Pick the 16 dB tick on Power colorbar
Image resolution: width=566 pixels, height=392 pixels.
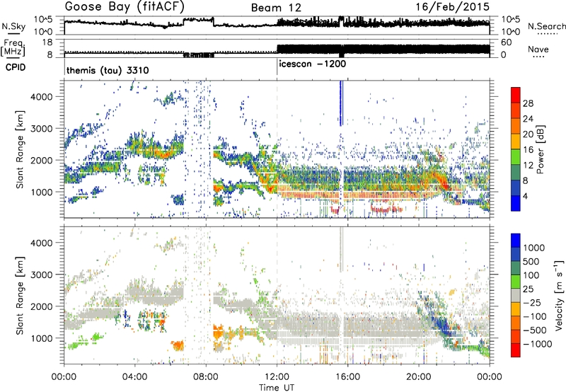(x=528, y=150)
